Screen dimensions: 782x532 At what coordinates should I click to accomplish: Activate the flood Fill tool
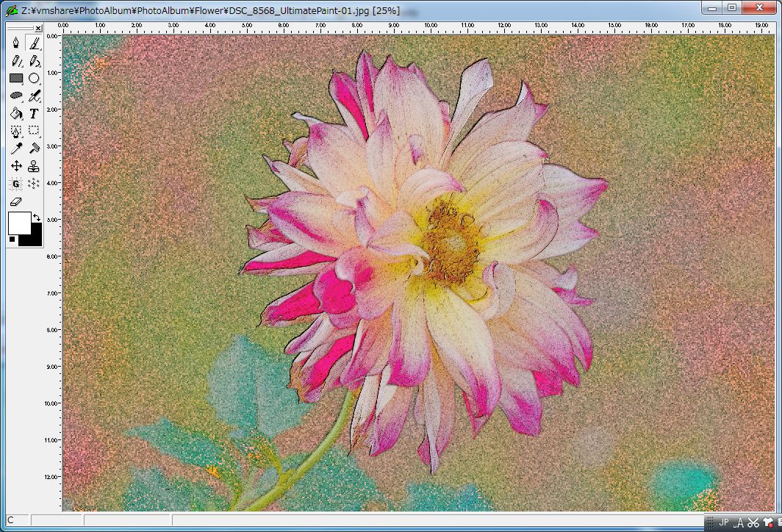[x=16, y=113]
